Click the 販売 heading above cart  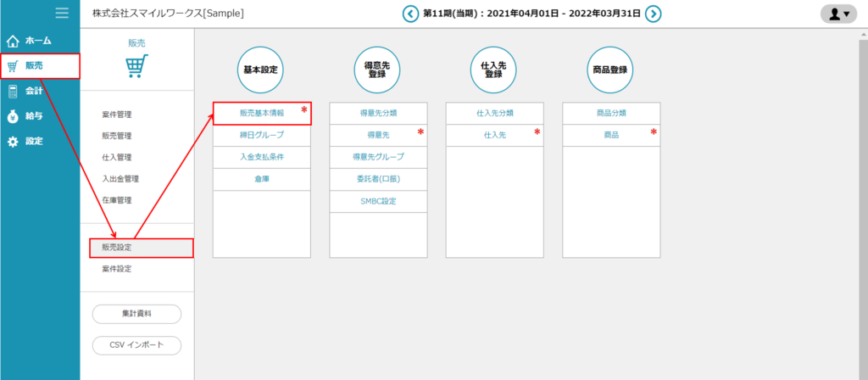coord(136,43)
